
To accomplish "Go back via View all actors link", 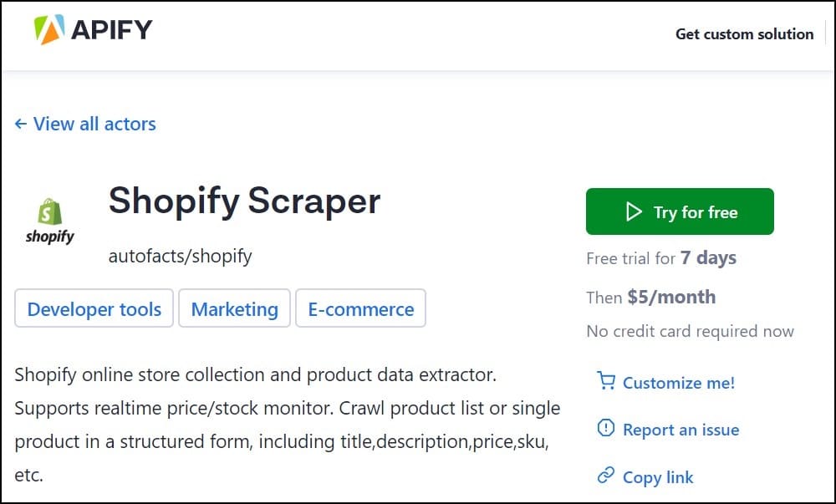I will (x=94, y=125).
